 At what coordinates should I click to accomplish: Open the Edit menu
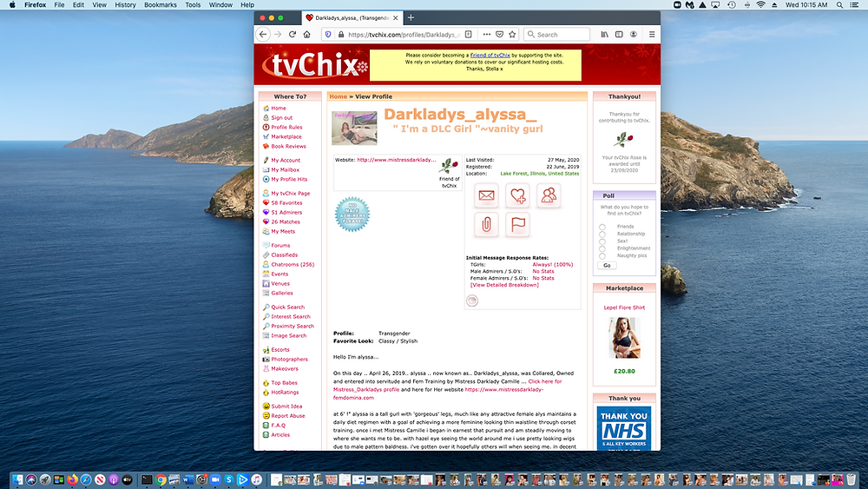coord(79,5)
